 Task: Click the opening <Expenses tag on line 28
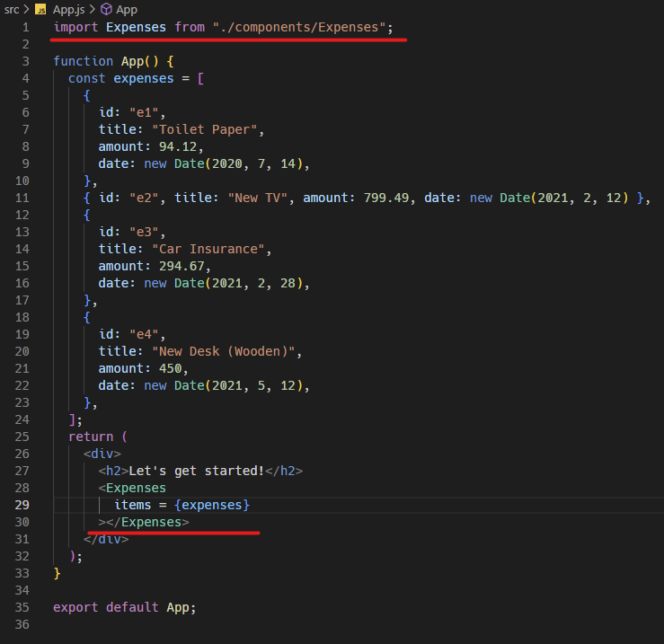point(132,489)
